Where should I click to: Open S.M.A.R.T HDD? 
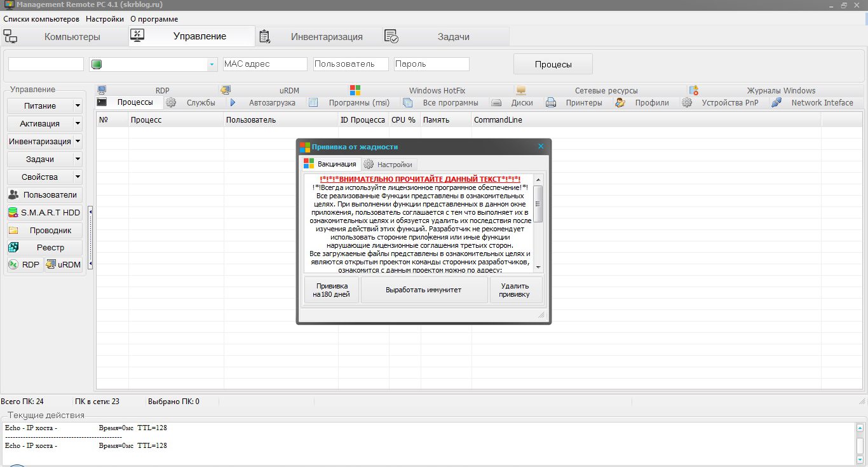pos(44,213)
